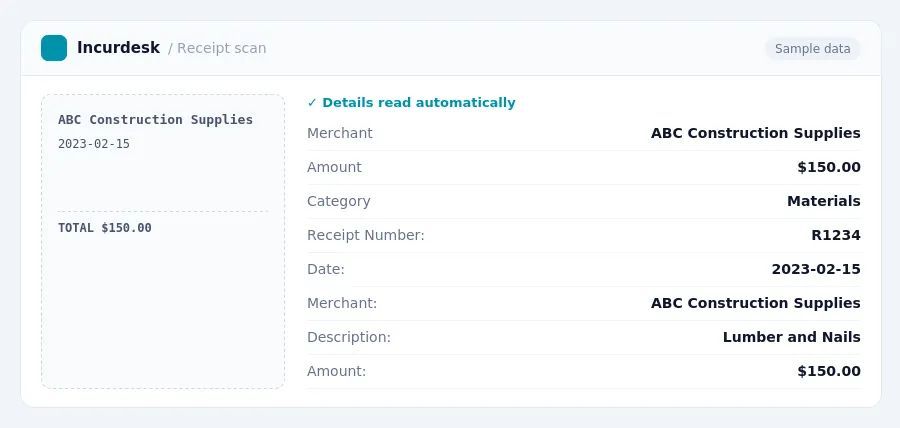Click the Category field label
Viewport: 900px width, 428px height.
click(x=339, y=201)
